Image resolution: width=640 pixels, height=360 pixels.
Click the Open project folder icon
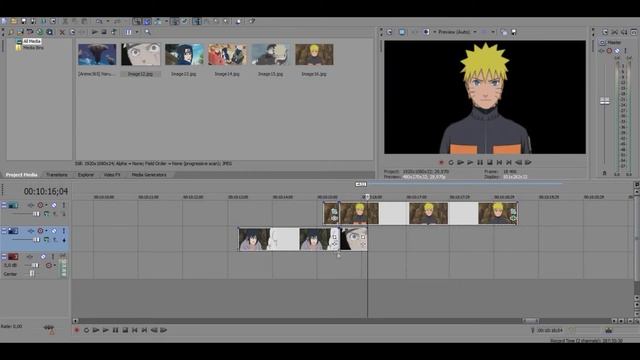click(13, 21)
